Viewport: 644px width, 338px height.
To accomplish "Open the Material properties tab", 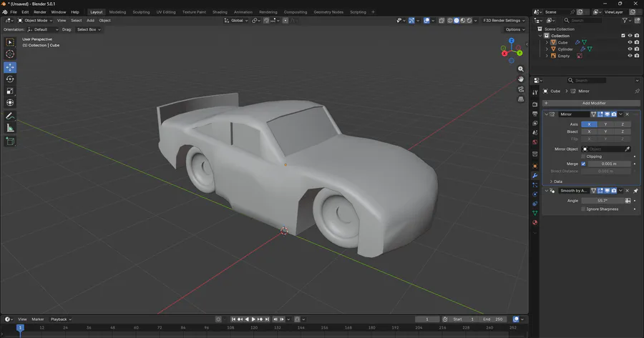I will [x=535, y=223].
